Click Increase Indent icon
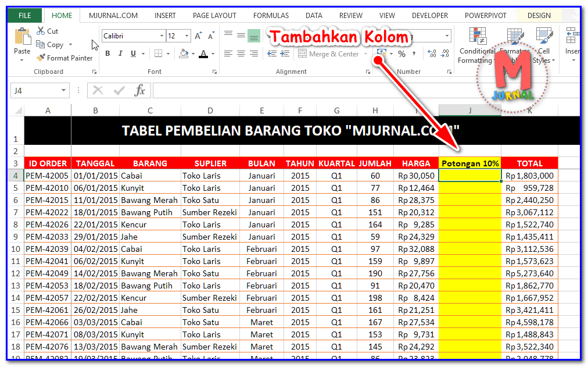The height and width of the screenshot is (367, 588). [285, 54]
